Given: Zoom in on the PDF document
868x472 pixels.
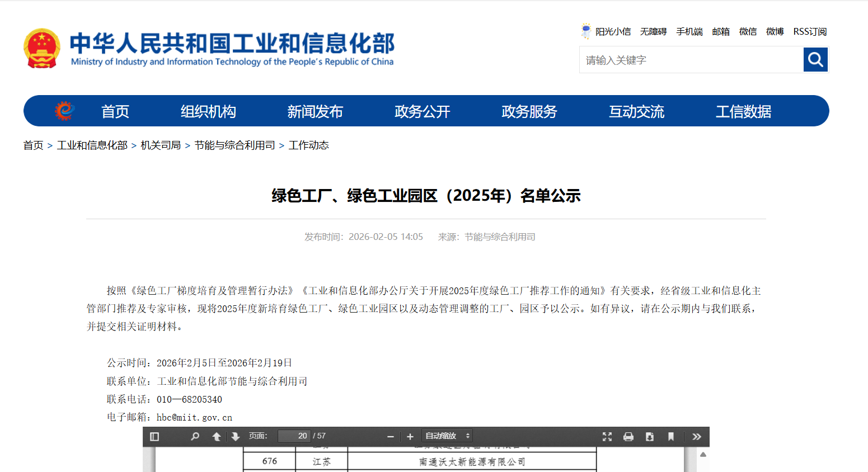Looking at the screenshot, I should [411, 436].
